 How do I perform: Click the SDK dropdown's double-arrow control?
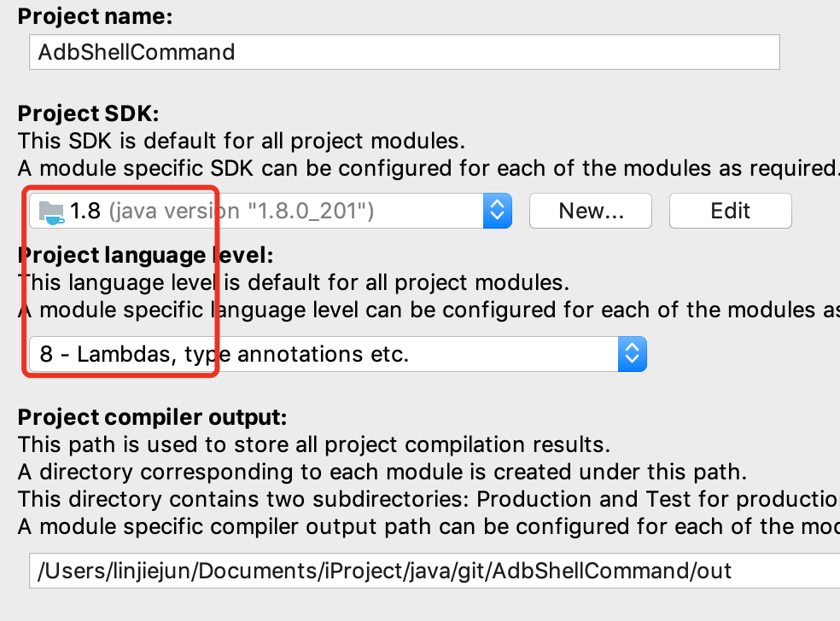(x=498, y=210)
